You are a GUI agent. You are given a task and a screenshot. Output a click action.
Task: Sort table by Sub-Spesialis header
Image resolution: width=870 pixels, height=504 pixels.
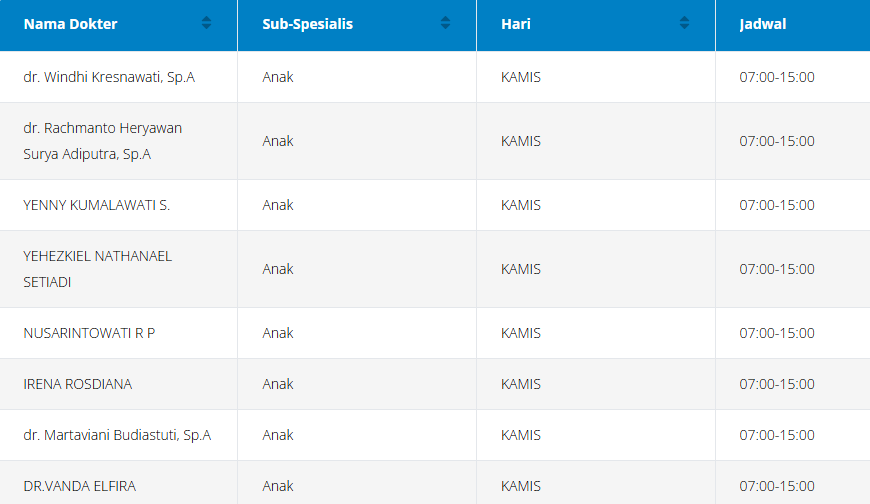[307, 24]
